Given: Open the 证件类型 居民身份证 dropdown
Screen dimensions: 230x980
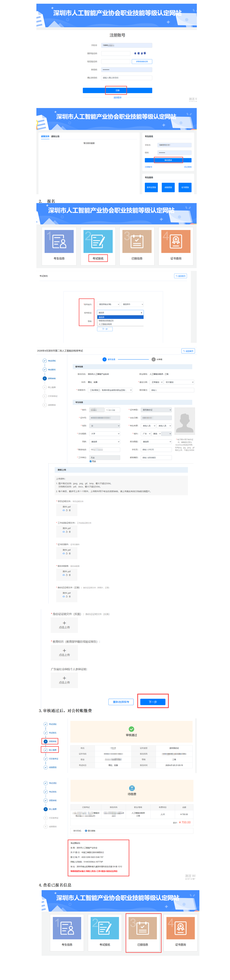Looking at the screenshot, I should click(x=156, y=410).
